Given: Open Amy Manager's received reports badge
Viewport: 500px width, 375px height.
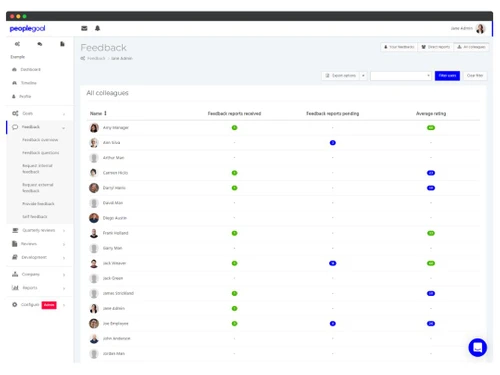Looking at the screenshot, I should coord(234,128).
